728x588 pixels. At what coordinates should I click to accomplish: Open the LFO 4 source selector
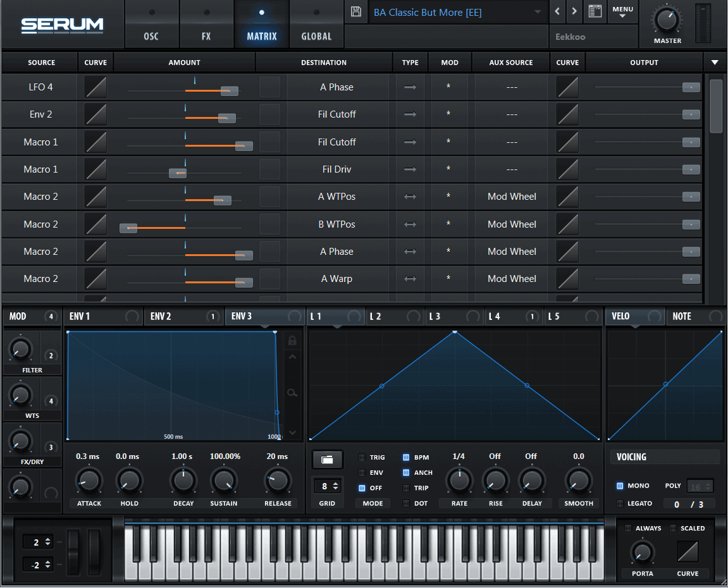[41, 87]
